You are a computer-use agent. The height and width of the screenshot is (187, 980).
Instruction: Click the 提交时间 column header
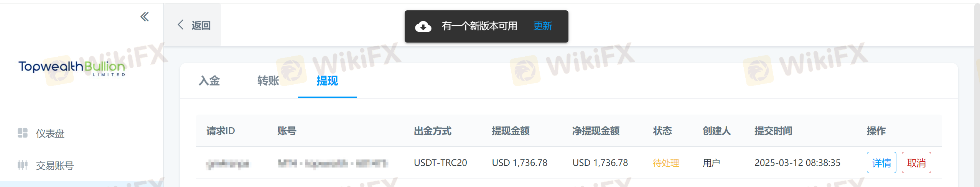(x=773, y=131)
